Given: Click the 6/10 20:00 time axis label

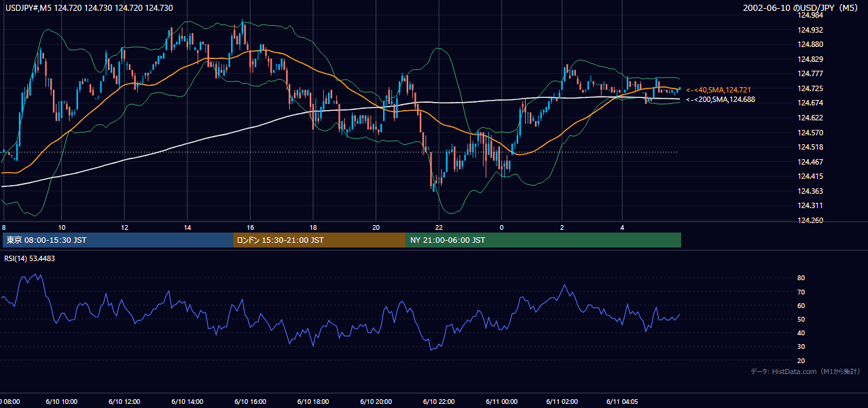Looking at the screenshot, I should (376, 401).
